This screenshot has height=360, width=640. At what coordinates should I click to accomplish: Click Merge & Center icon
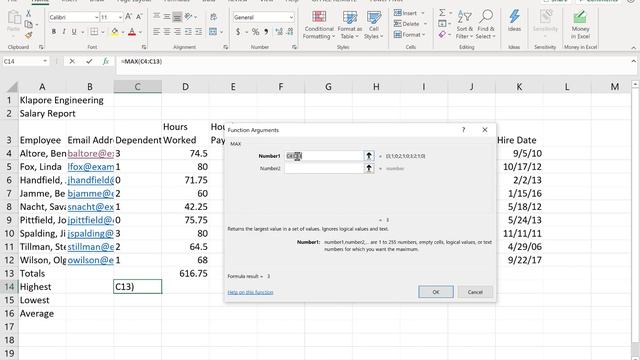click(x=213, y=31)
